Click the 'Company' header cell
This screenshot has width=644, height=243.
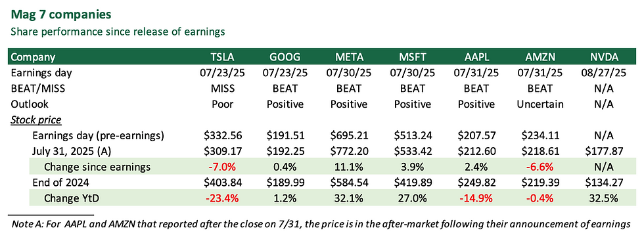[x=34, y=56]
